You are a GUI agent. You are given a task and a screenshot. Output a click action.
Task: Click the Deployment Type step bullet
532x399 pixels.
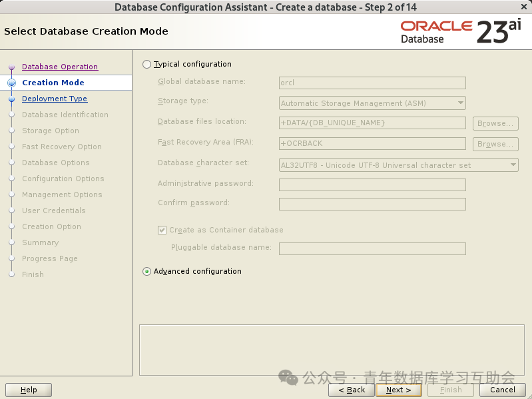pos(11,99)
